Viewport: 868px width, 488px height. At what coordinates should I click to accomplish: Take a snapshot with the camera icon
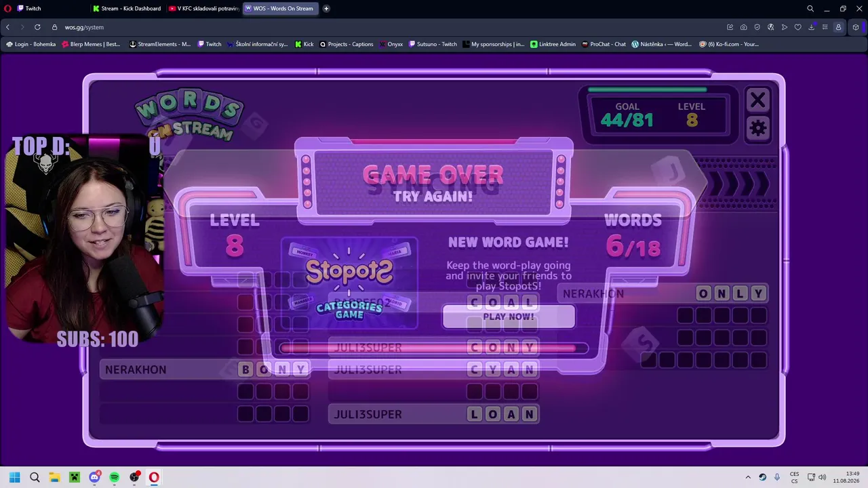[x=743, y=27]
